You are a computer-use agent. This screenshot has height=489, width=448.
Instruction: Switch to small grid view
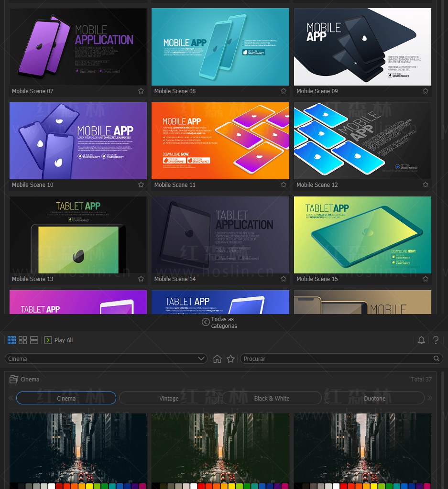(x=11, y=340)
